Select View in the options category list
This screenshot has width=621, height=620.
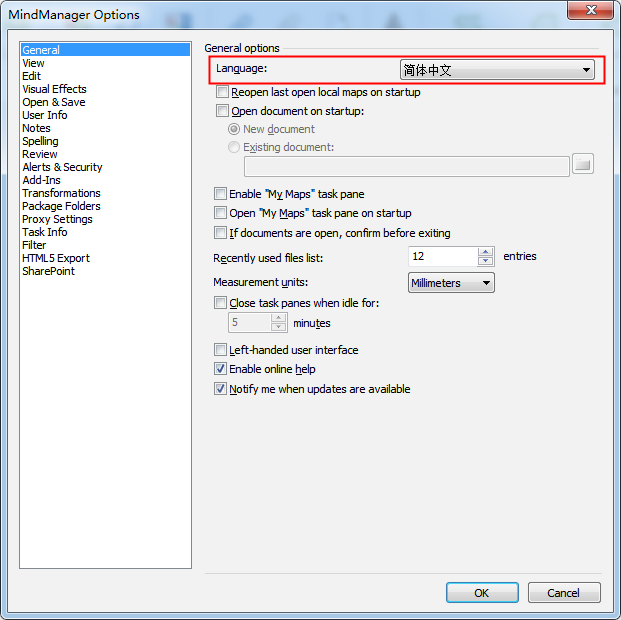coord(34,63)
